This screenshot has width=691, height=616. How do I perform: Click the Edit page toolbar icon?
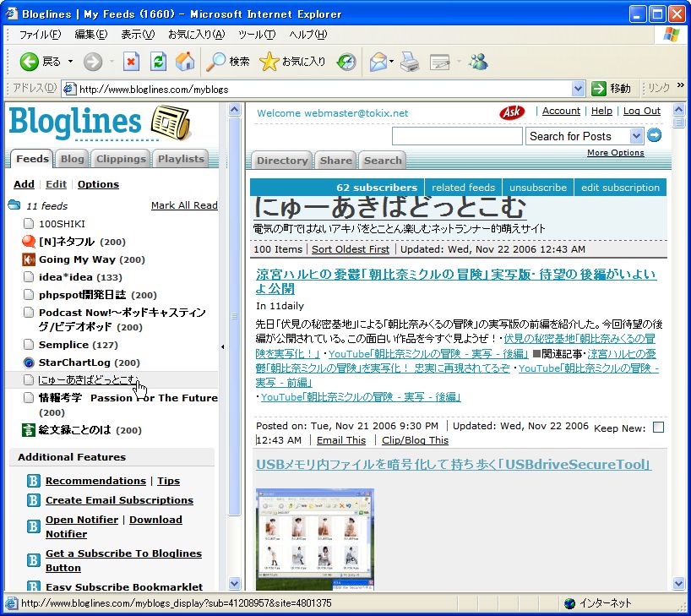439,63
